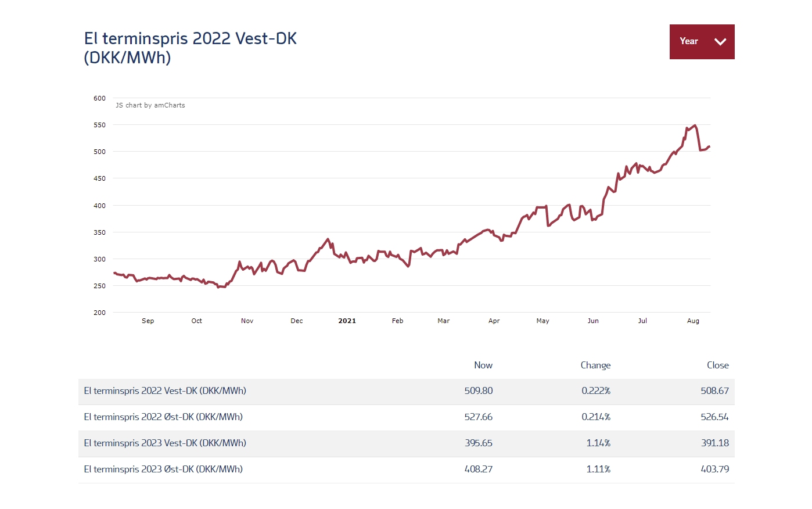
Task: Click the Sep label on time axis
Action: pos(148,321)
